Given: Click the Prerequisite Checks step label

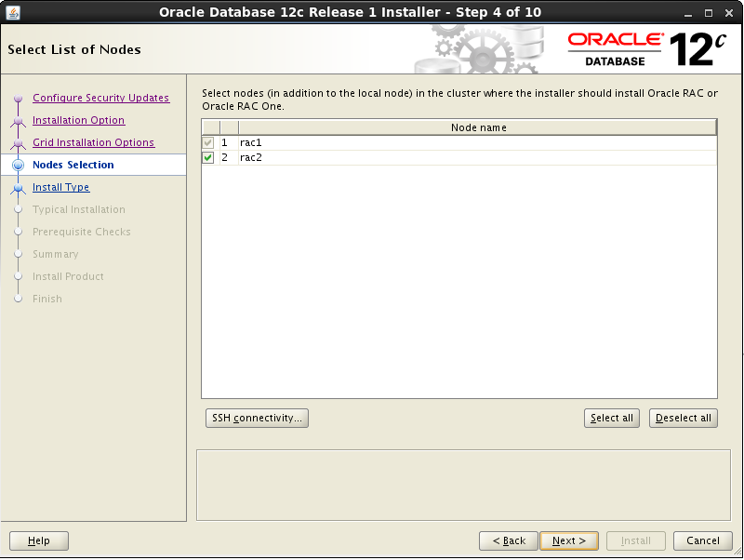Looking at the screenshot, I should coord(82,232).
